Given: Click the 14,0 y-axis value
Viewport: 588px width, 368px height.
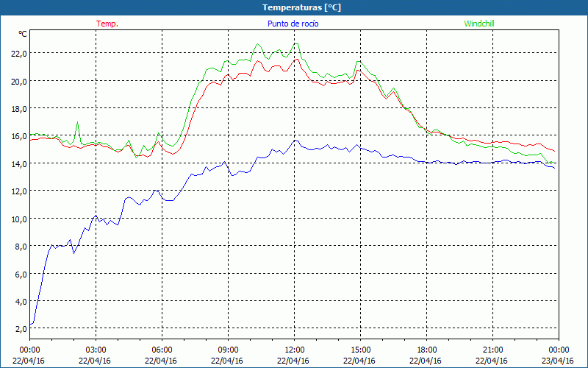Looking at the screenshot, I should pos(19,163).
